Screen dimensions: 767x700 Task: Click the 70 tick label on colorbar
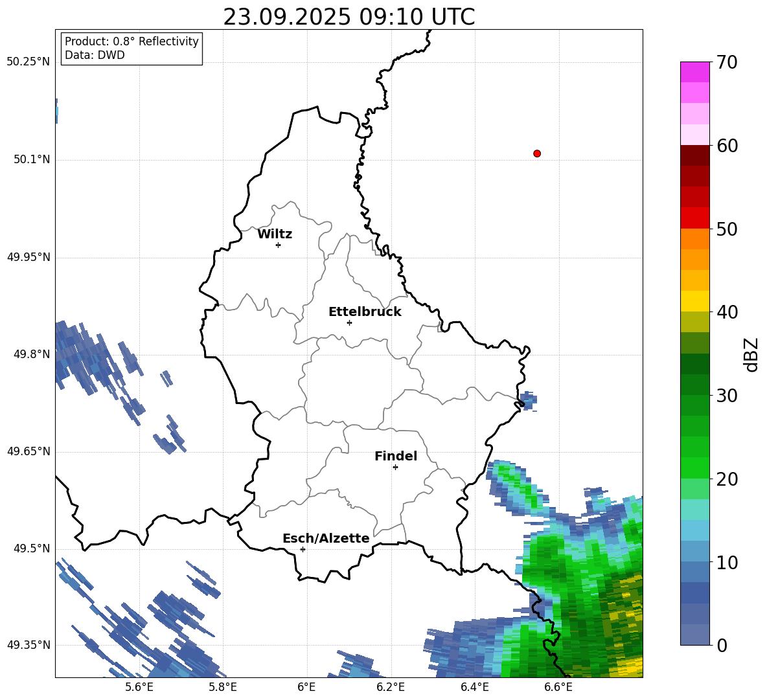[726, 62]
